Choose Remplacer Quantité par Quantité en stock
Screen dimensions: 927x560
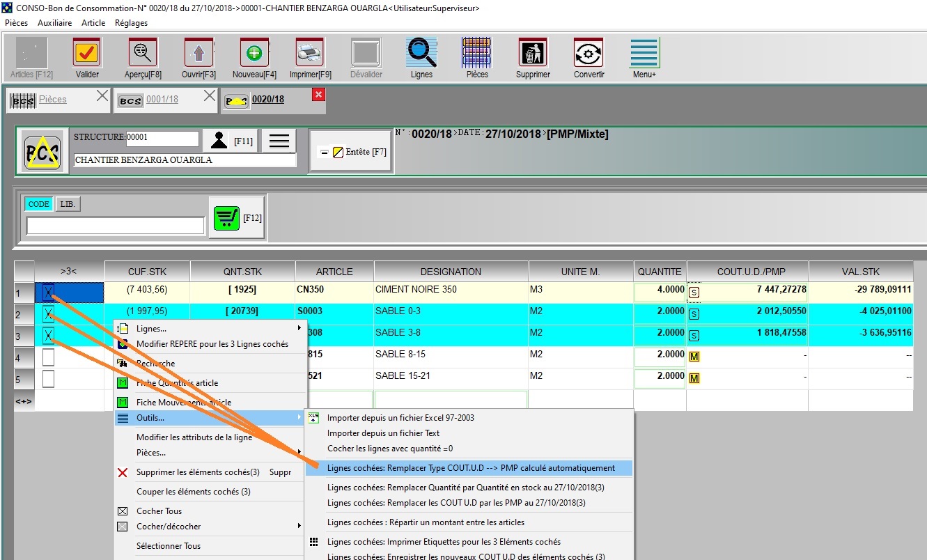(466, 488)
